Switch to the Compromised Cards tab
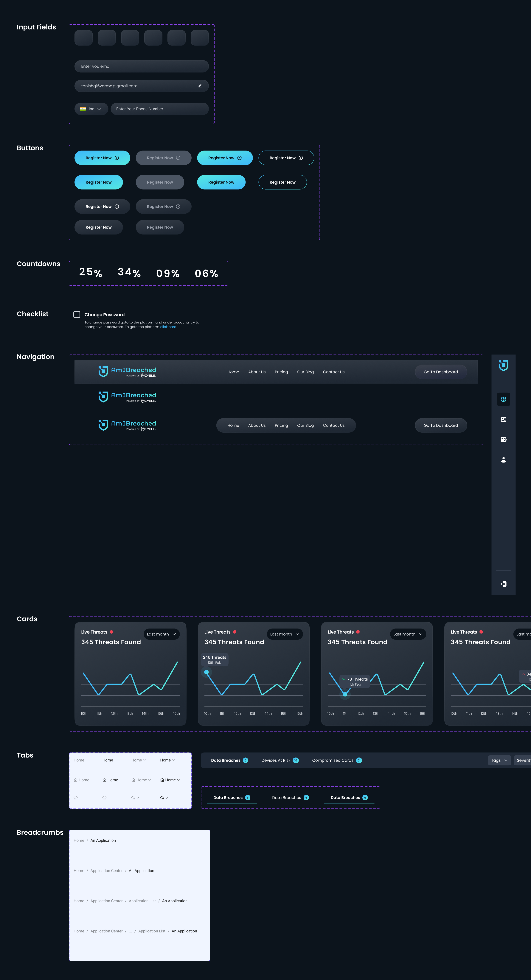The width and height of the screenshot is (531, 980). 337,760
